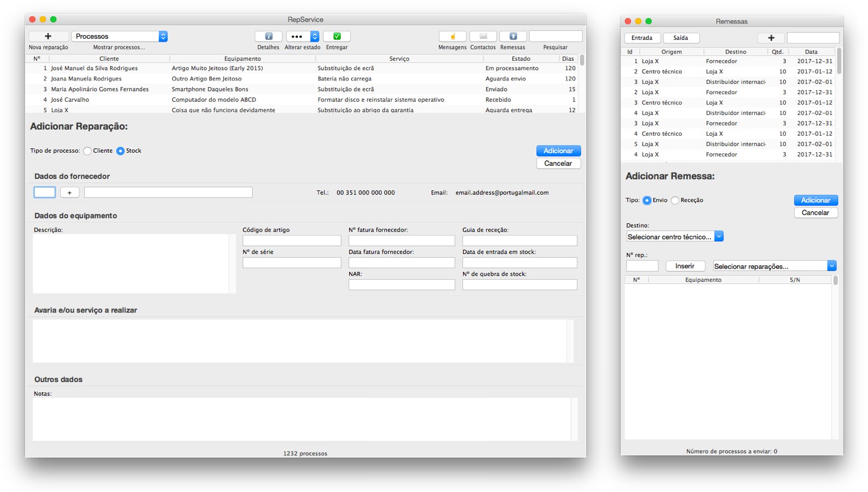Click small plus button beside supplier field
Image resolution: width=868 pixels, height=492 pixels.
pyautogui.click(x=70, y=193)
